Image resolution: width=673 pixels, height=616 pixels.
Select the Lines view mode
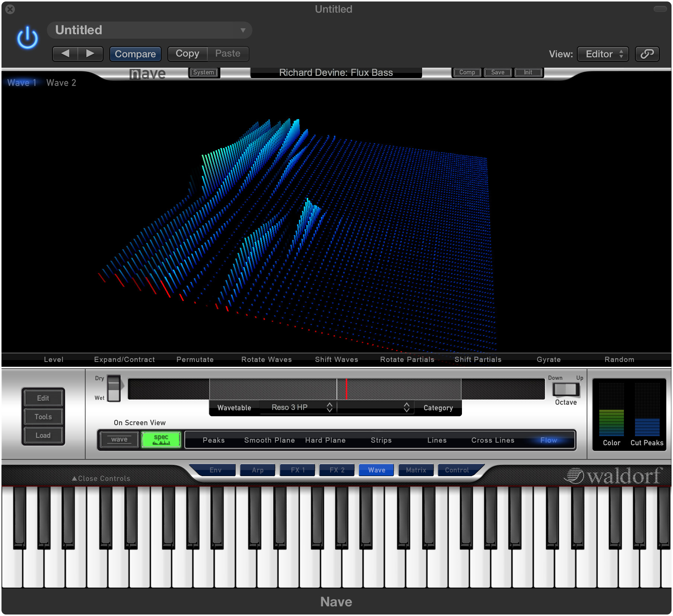pyautogui.click(x=437, y=440)
